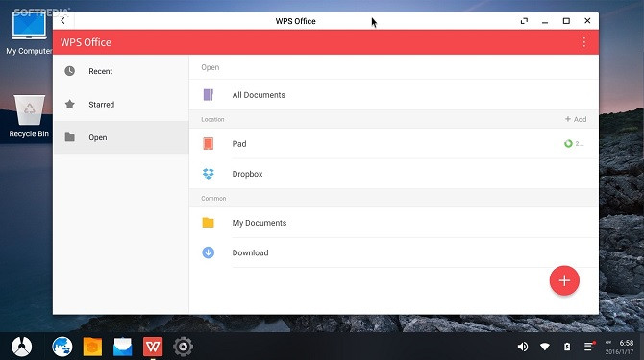The image size is (644, 360).
Task: Minimize the WPS Office window
Action: pyautogui.click(x=545, y=21)
